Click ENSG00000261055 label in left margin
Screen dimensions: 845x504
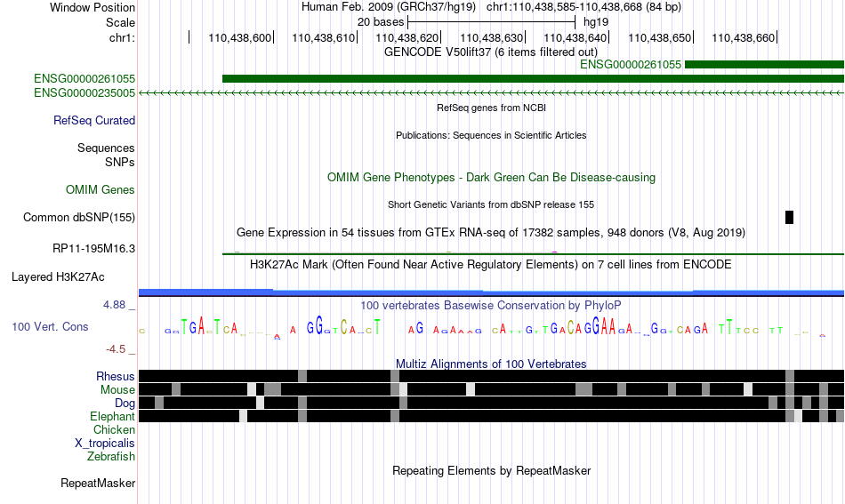pos(84,78)
